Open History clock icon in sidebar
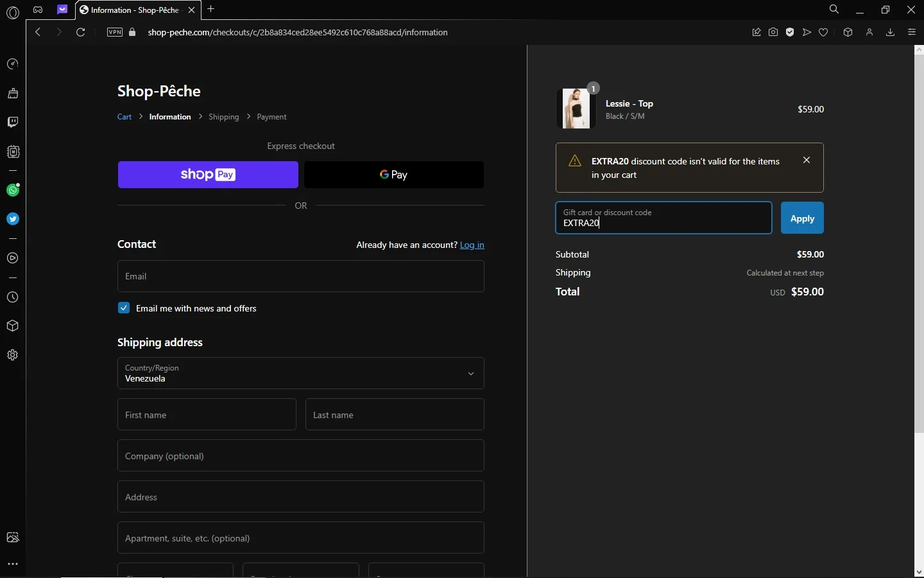This screenshot has height=578, width=924. (13, 297)
